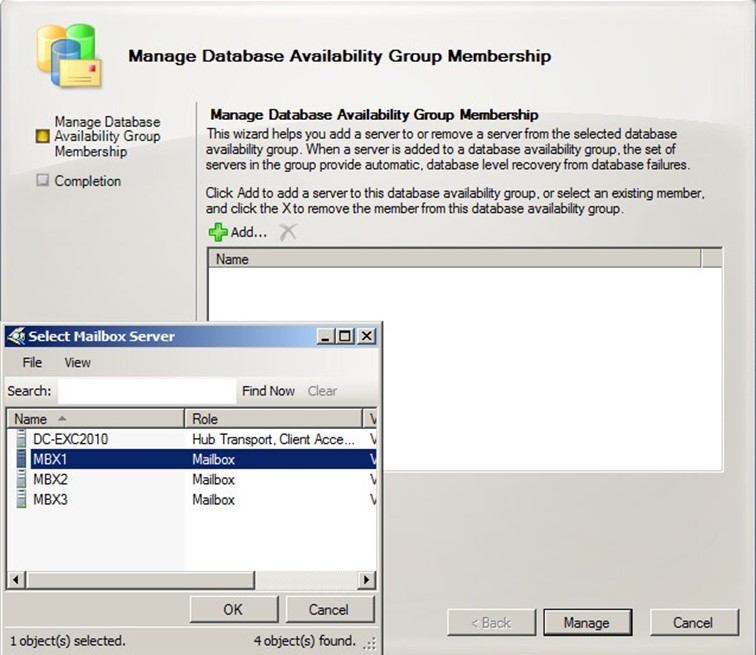Viewport: 756px width, 655px height.
Task: Click the disabled Back button
Action: pyautogui.click(x=491, y=623)
